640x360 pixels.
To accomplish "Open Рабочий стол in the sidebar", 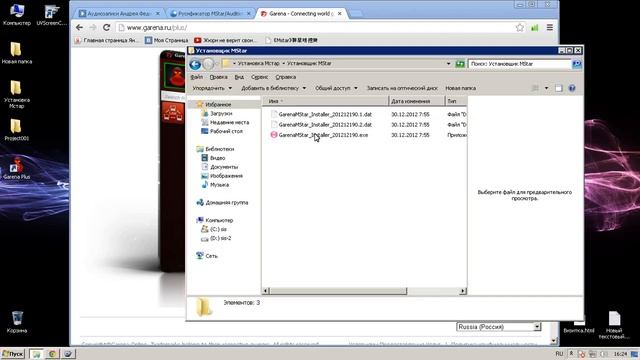I will pyautogui.click(x=226, y=131).
